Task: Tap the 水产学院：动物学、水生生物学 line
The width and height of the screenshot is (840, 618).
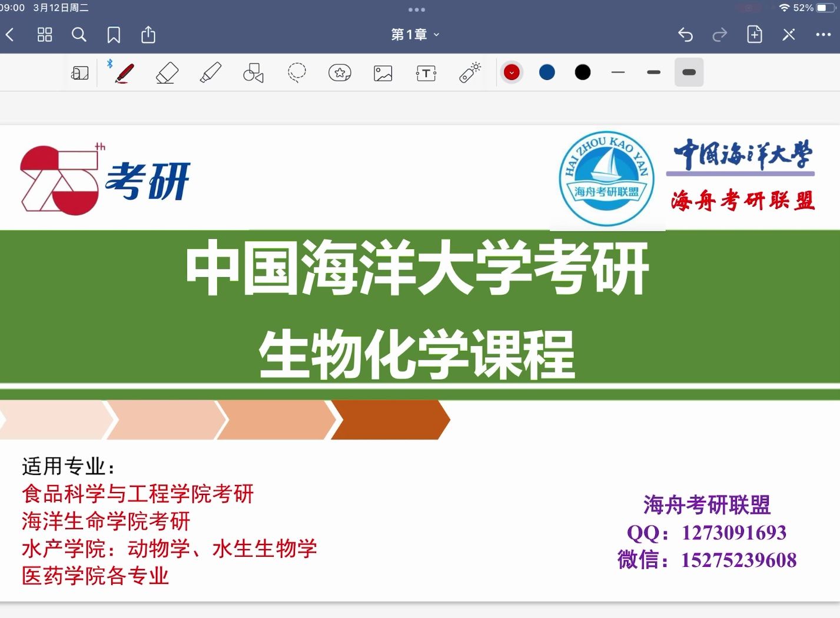Action: [170, 549]
